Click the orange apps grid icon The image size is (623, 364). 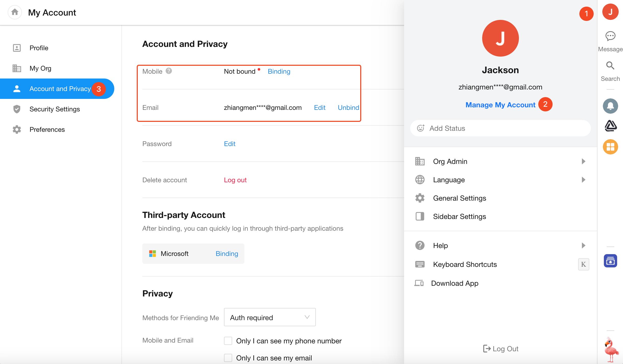pyautogui.click(x=610, y=147)
